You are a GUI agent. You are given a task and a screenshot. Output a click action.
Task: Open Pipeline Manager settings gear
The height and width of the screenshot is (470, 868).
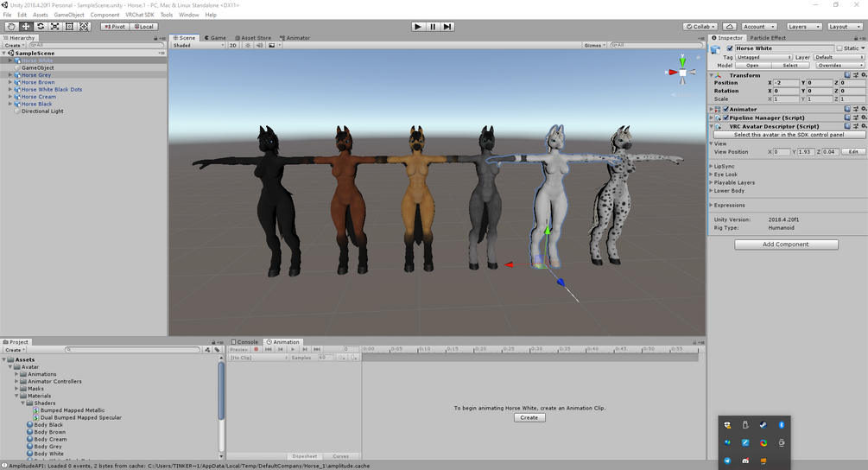coord(863,117)
